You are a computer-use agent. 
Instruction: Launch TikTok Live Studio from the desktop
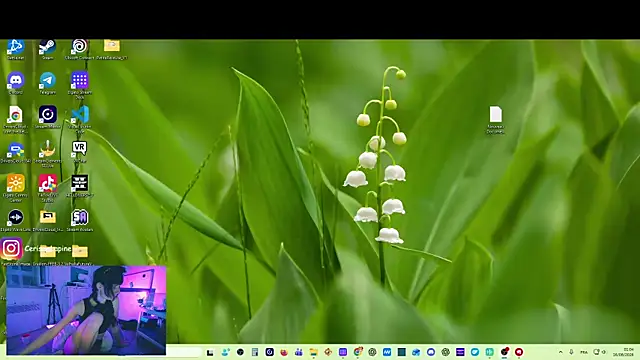[47, 189]
